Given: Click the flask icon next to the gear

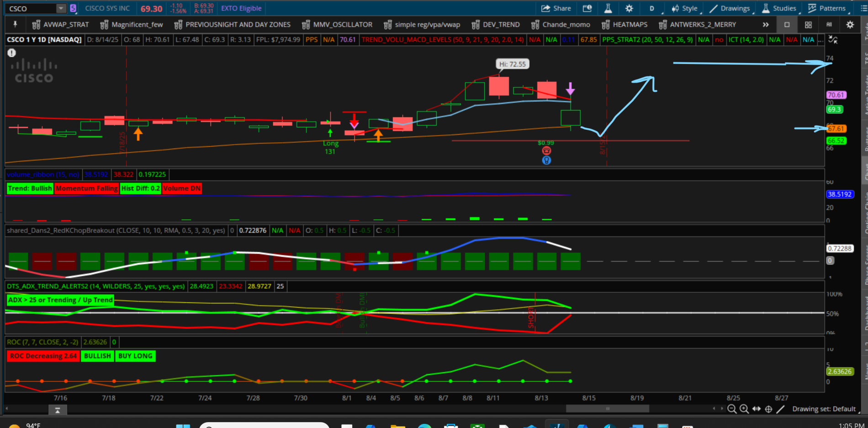Looking at the screenshot, I should pos(608,8).
